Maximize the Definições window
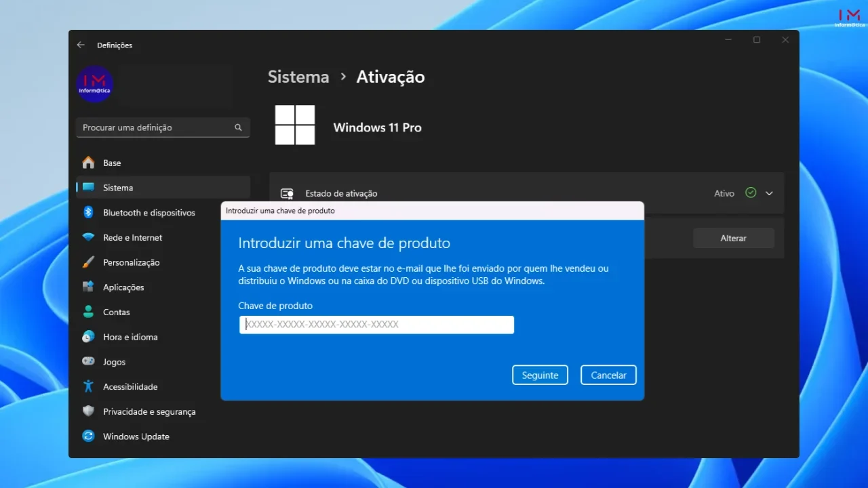The width and height of the screenshot is (868, 488). (757, 40)
